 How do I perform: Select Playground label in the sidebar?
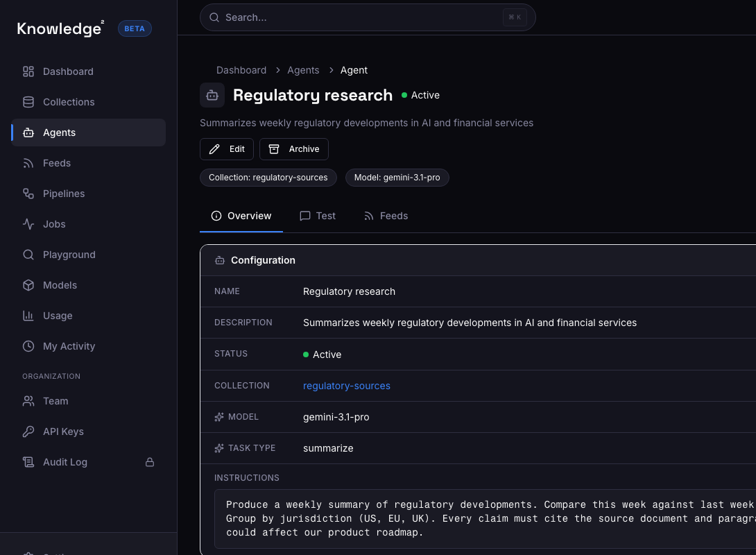click(x=69, y=255)
